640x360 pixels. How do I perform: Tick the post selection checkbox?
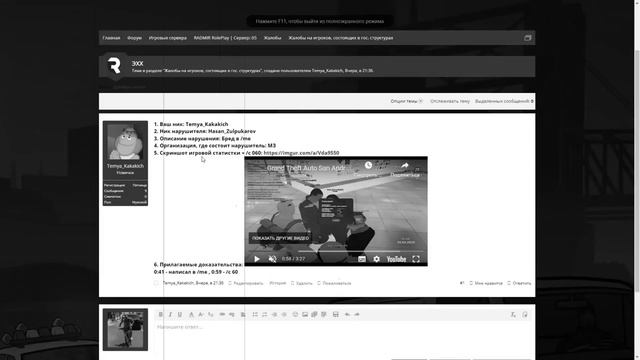[x=156, y=283]
